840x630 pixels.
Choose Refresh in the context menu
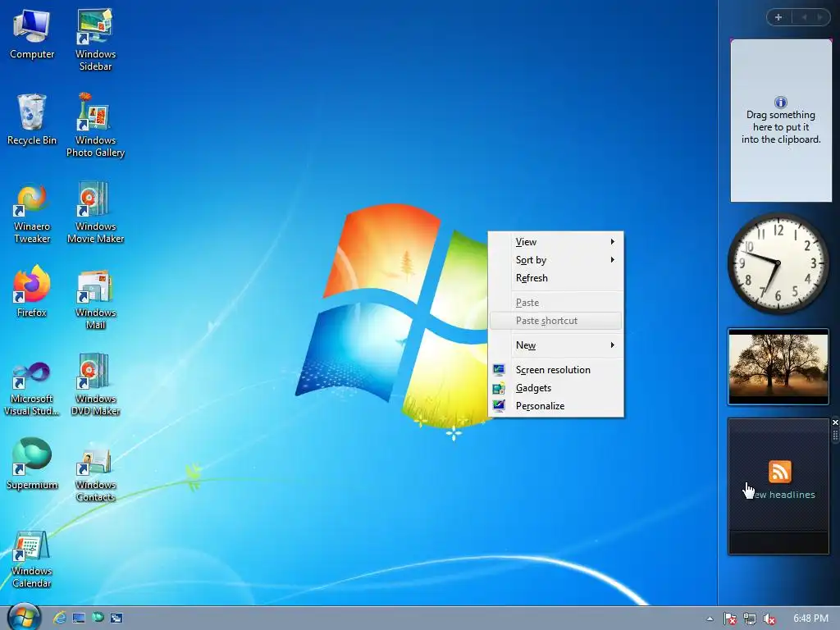coord(556,278)
